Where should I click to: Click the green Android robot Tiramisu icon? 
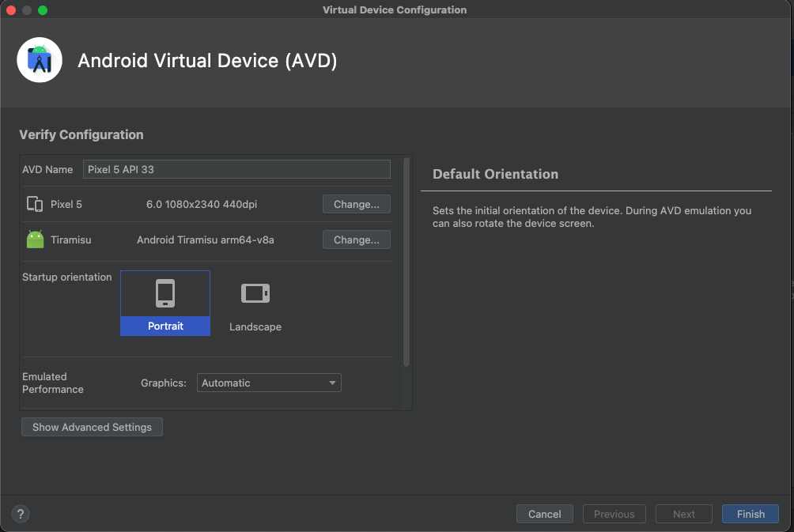coord(35,240)
